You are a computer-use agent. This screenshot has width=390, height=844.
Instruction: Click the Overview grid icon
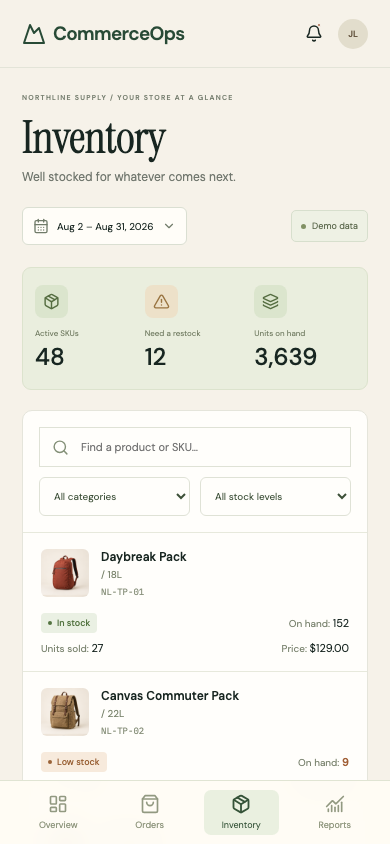(x=58, y=804)
